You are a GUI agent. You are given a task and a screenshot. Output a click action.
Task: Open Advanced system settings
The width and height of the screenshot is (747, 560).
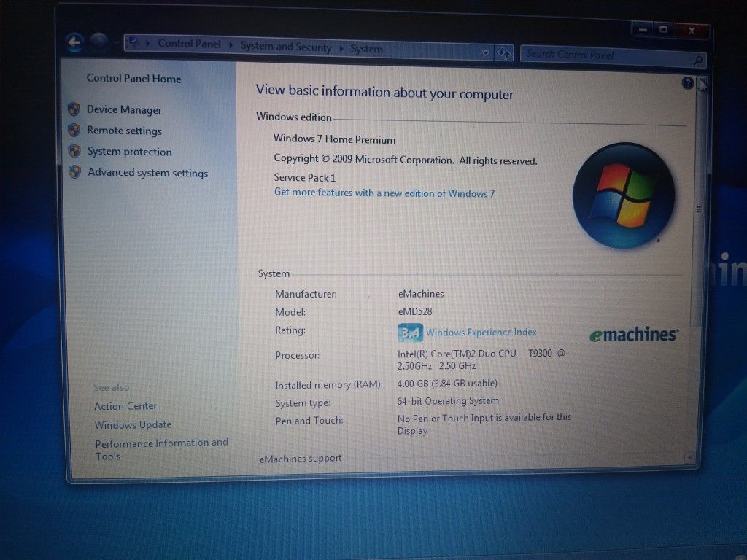[x=147, y=173]
